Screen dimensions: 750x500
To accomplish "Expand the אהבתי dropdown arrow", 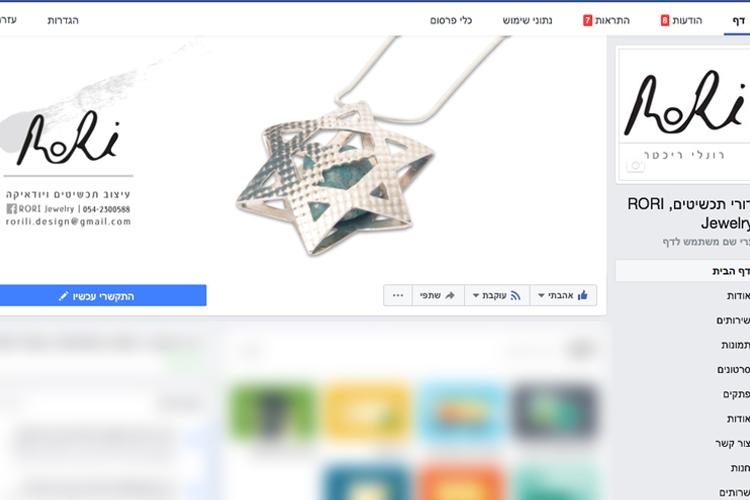I will click(x=541, y=296).
